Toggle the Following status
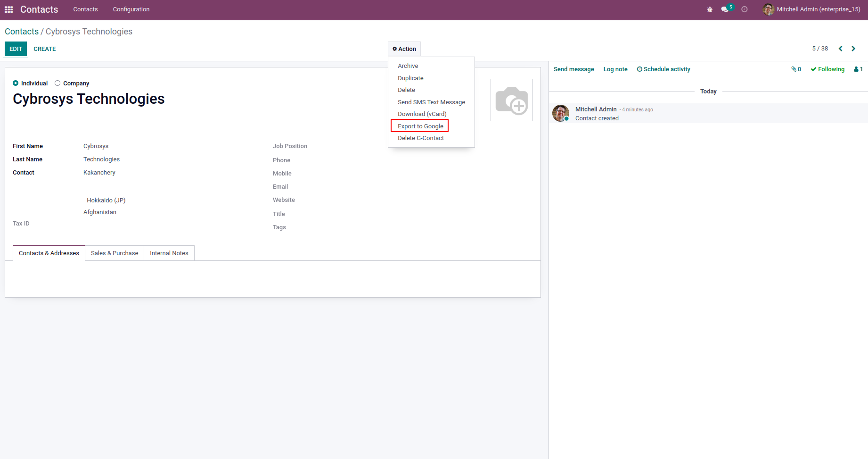The image size is (868, 459). 827,69
